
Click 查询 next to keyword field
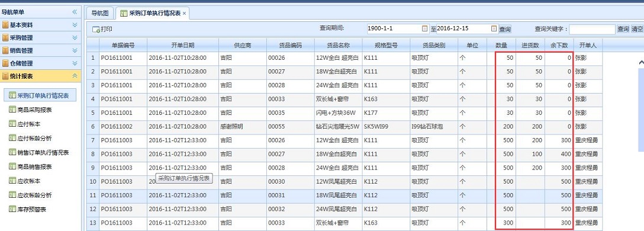point(623,29)
